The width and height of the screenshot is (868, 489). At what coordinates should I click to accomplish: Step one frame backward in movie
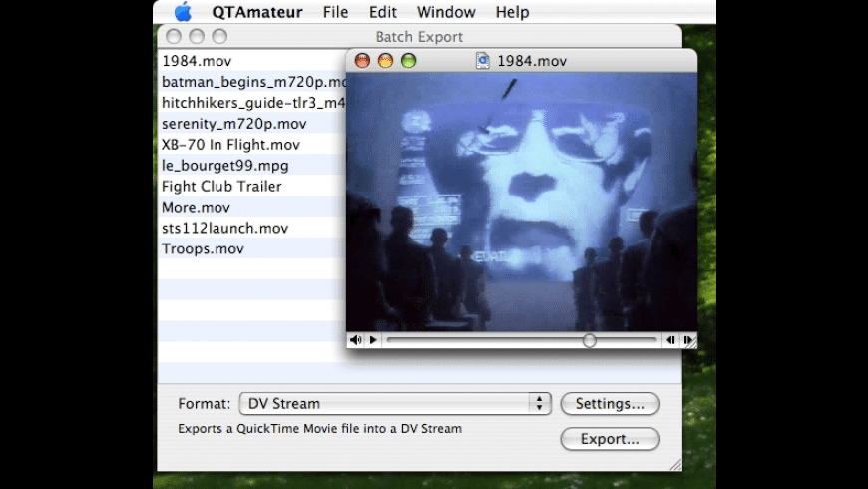[x=670, y=340]
